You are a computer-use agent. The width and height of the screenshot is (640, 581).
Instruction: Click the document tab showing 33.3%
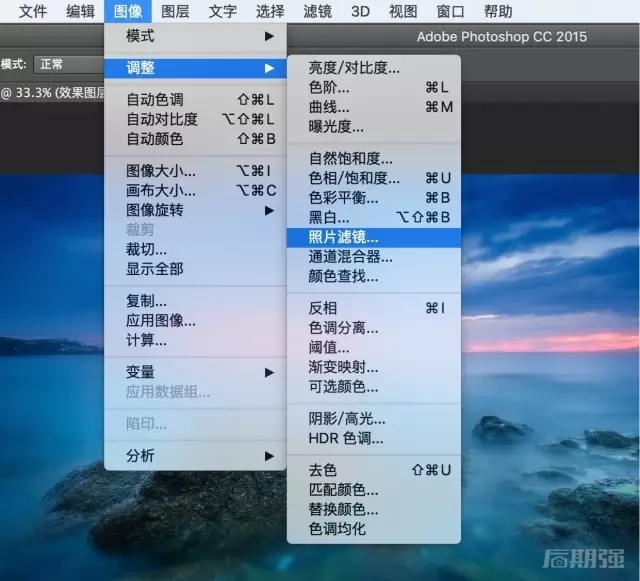tap(52, 93)
